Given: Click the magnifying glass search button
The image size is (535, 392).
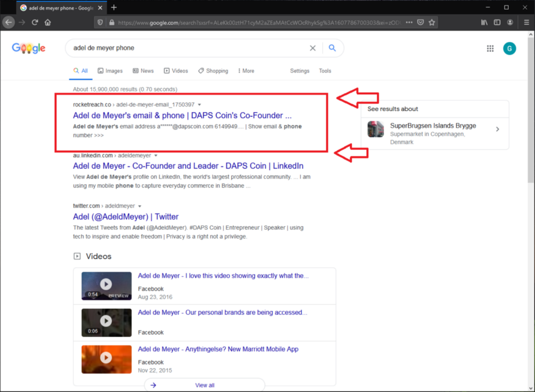Looking at the screenshot, I should click(x=332, y=48).
